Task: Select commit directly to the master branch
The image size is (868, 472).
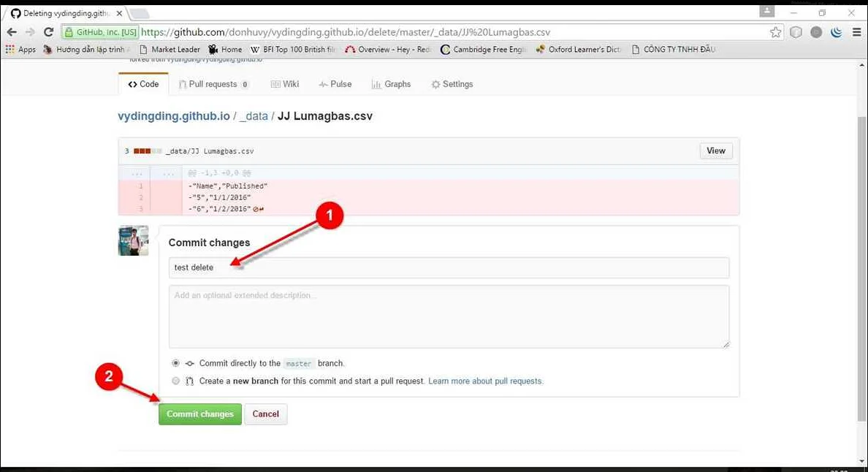Action: click(x=175, y=363)
